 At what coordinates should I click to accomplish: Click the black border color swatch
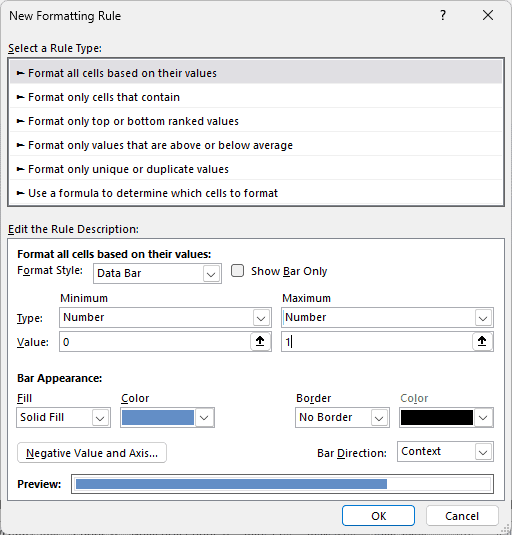click(x=437, y=418)
